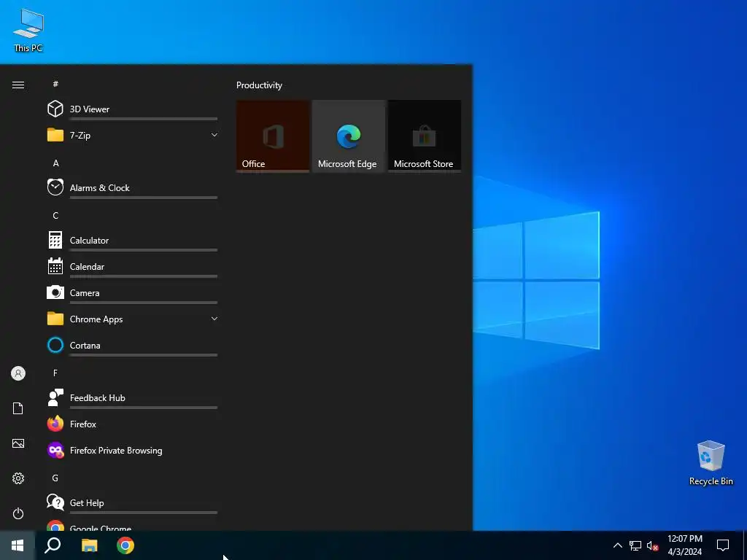Viewport: 747px width, 560px height.
Task: Open the This PC desktop icon
Action: coord(28,30)
